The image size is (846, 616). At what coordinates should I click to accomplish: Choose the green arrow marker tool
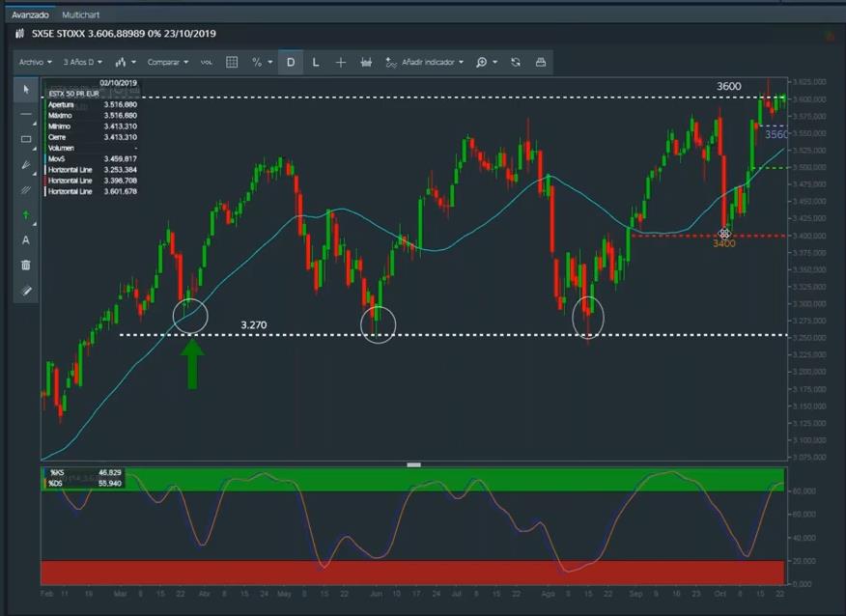(x=26, y=214)
